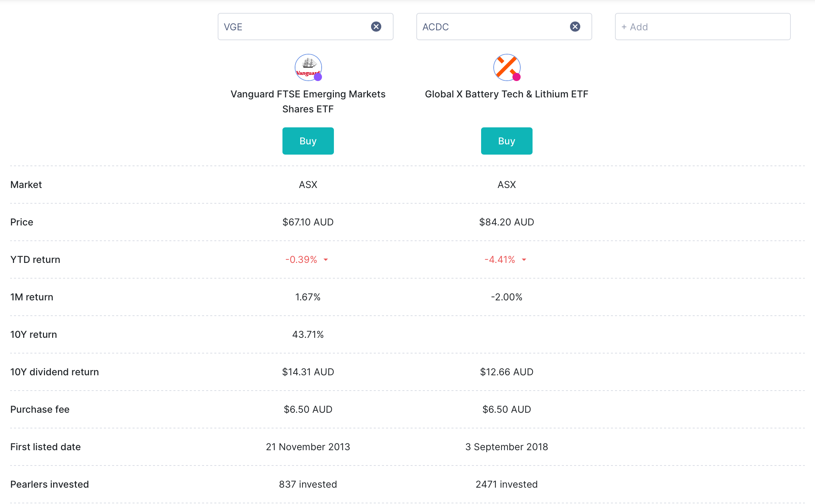Click the VGE 10Y return 43.71%
815x504 pixels.
tap(308, 334)
